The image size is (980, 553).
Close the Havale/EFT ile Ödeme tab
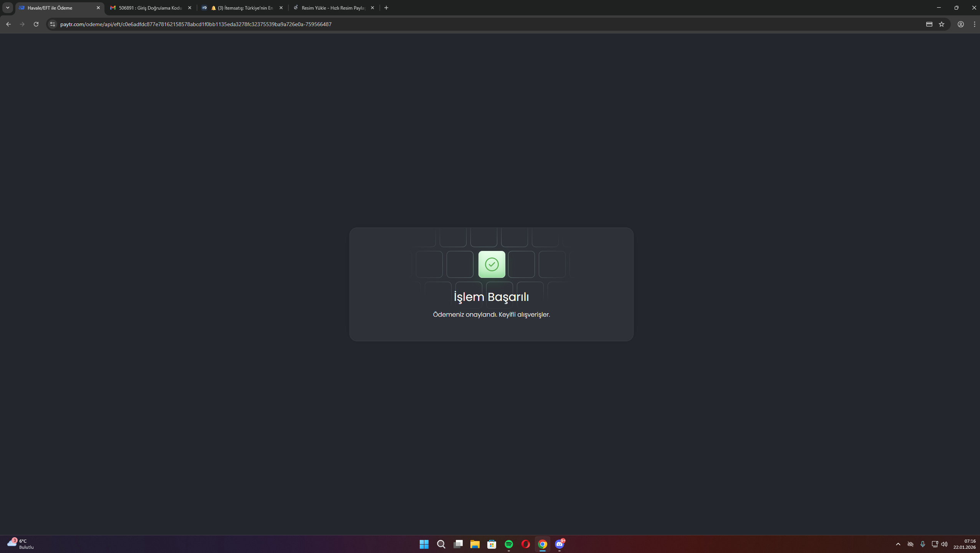coord(98,8)
